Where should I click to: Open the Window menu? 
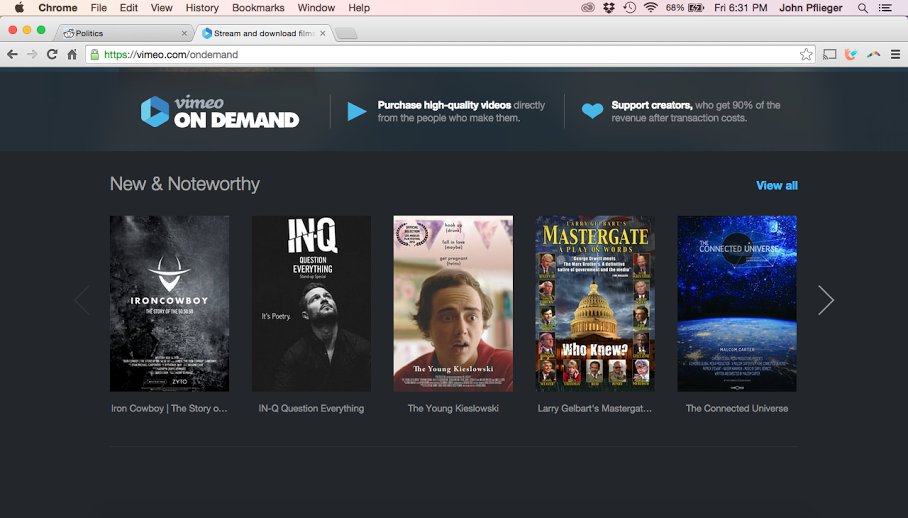(x=316, y=8)
